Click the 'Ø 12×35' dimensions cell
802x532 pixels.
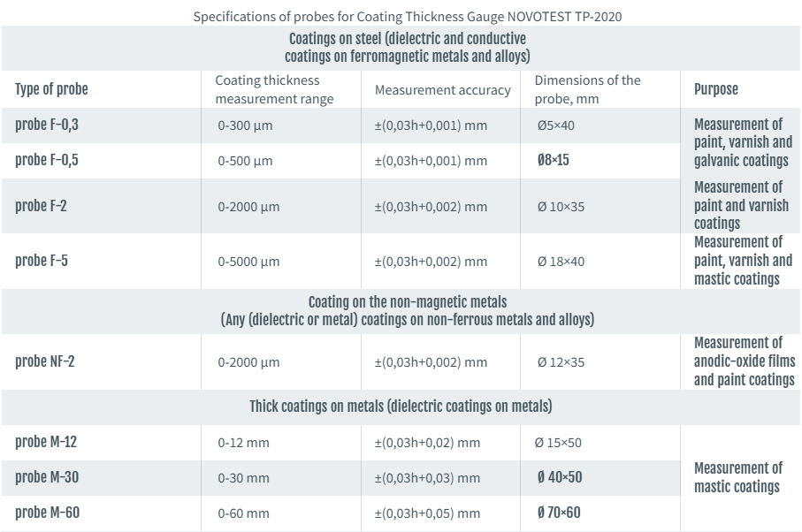pos(561,362)
